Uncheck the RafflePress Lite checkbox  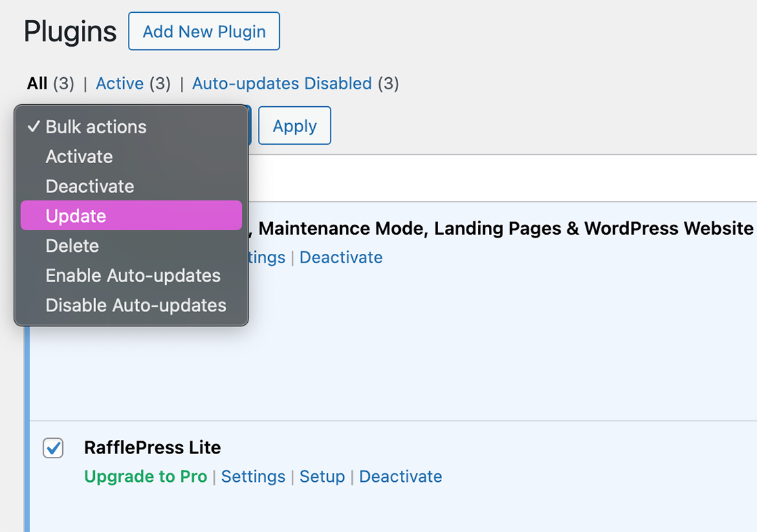(x=53, y=448)
